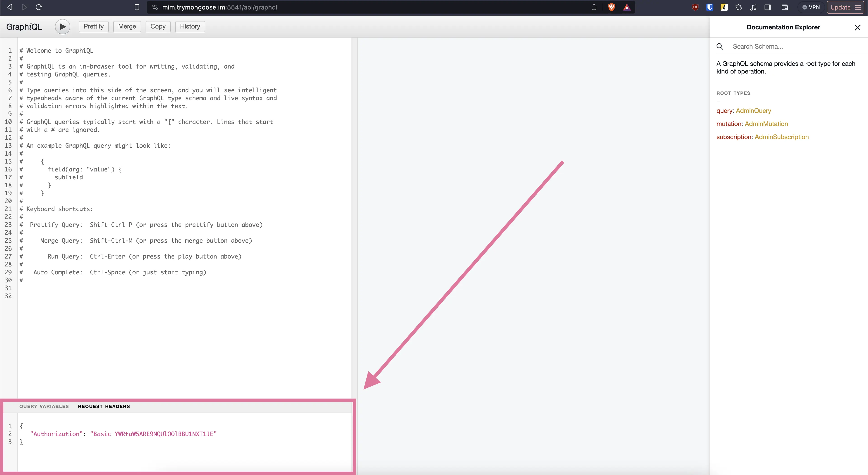Click the yellow 'l' extension icon

[724, 7]
